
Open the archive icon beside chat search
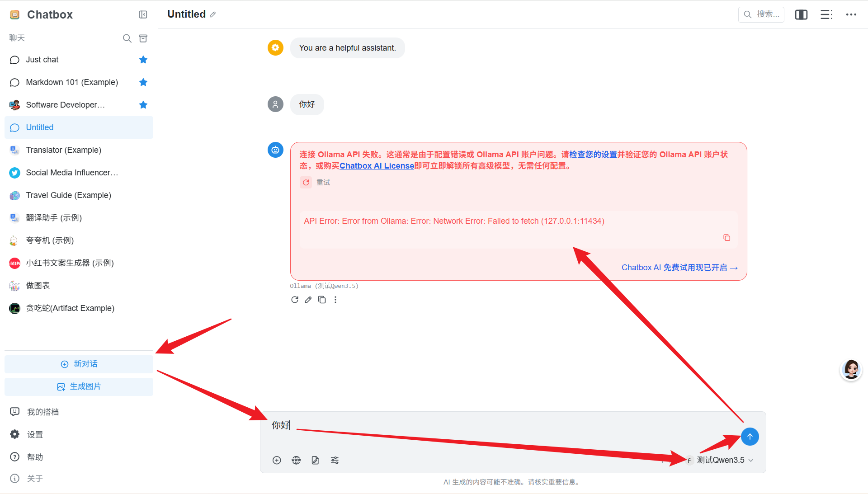point(143,38)
